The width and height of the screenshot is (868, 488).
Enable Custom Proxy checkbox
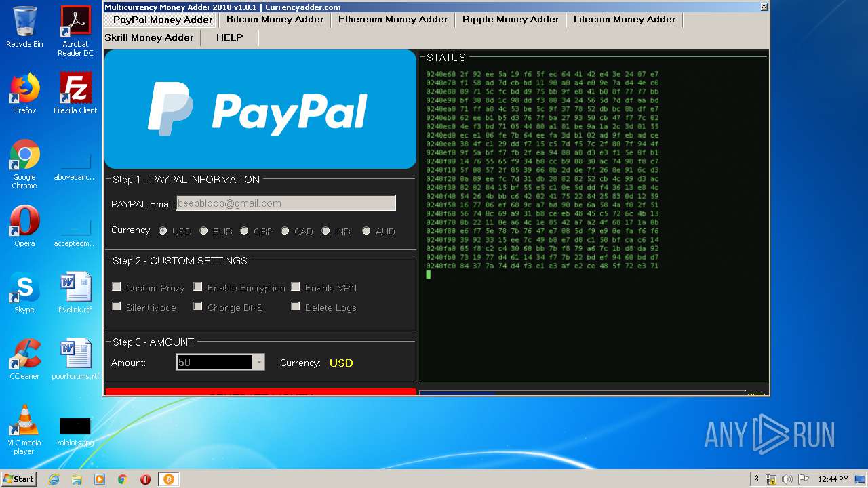(117, 287)
